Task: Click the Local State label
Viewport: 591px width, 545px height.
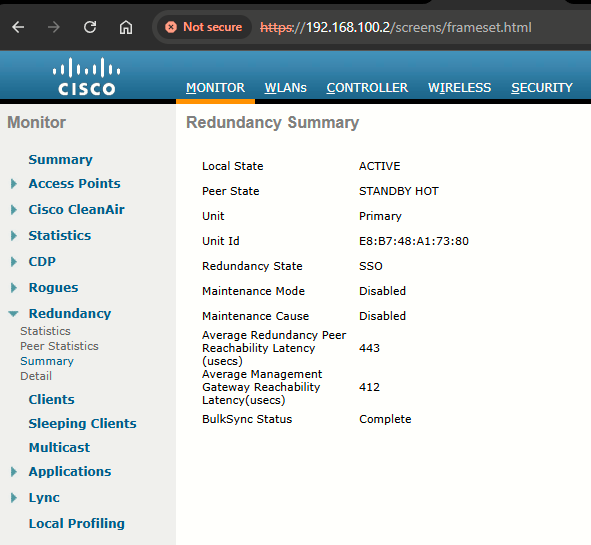Action: pyautogui.click(x=233, y=166)
